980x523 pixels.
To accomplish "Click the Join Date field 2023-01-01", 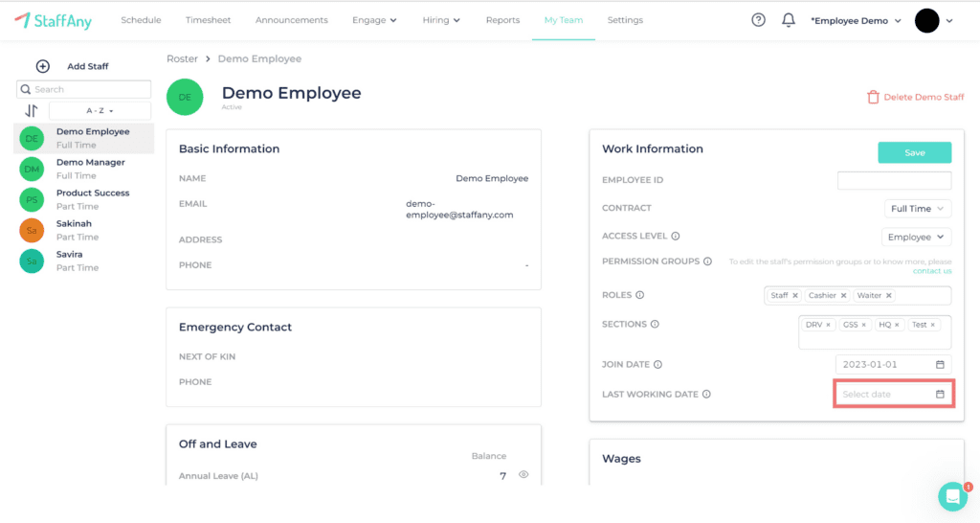I will tap(893, 364).
